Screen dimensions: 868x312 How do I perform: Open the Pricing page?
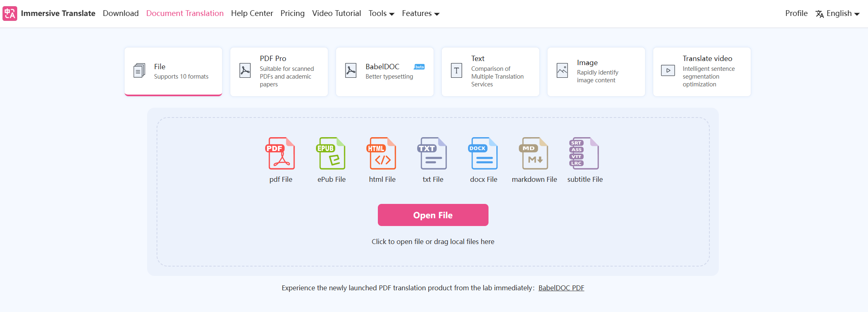click(292, 14)
